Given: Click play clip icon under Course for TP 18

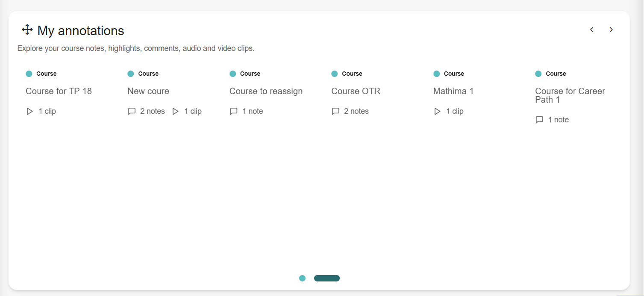Looking at the screenshot, I should click(x=29, y=111).
